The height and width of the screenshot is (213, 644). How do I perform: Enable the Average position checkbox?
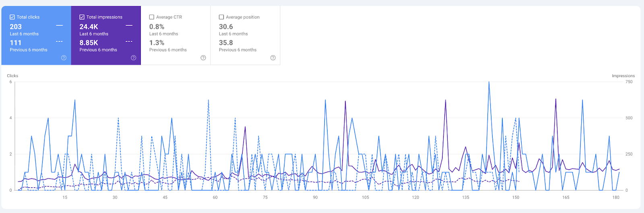(221, 17)
